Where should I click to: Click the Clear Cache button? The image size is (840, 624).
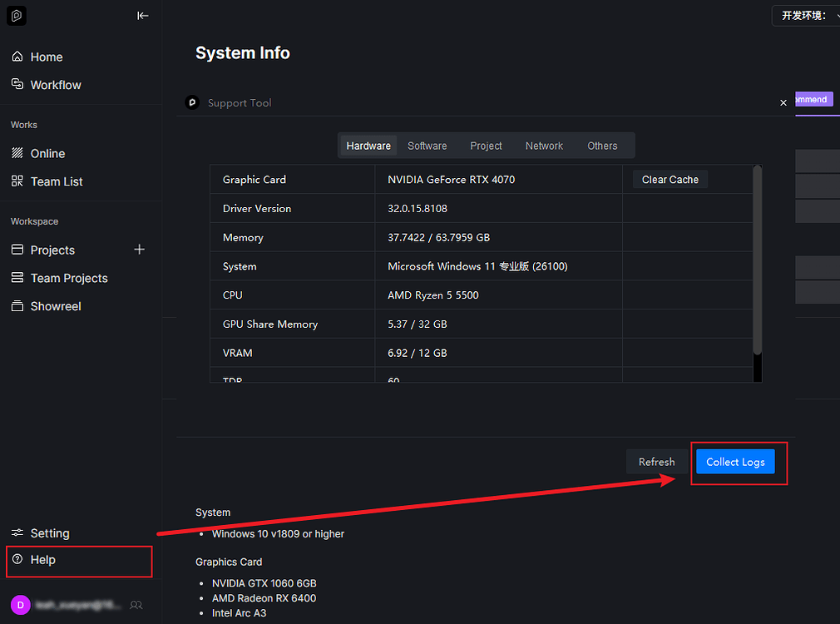[670, 180]
